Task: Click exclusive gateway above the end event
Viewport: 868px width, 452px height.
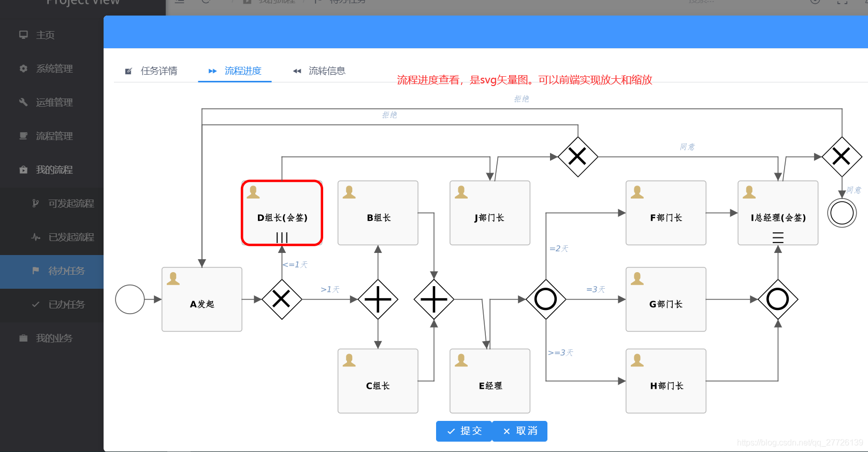Action: pos(842,157)
